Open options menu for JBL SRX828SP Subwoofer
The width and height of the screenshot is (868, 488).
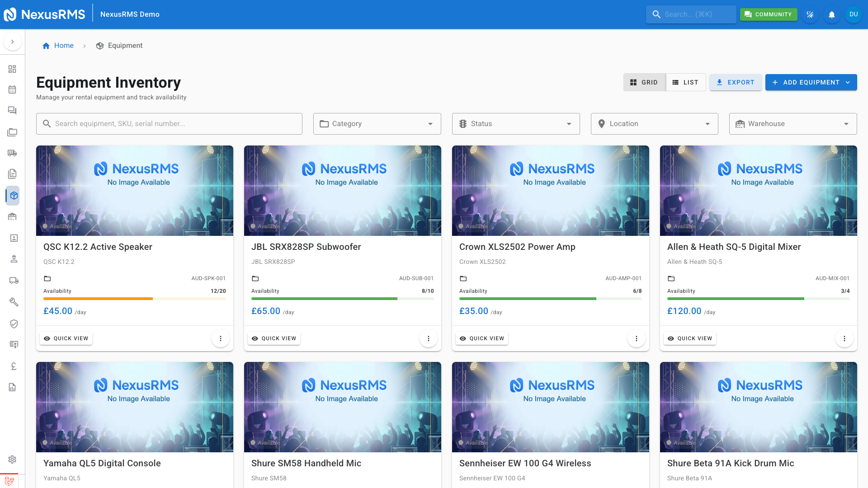[x=428, y=338]
